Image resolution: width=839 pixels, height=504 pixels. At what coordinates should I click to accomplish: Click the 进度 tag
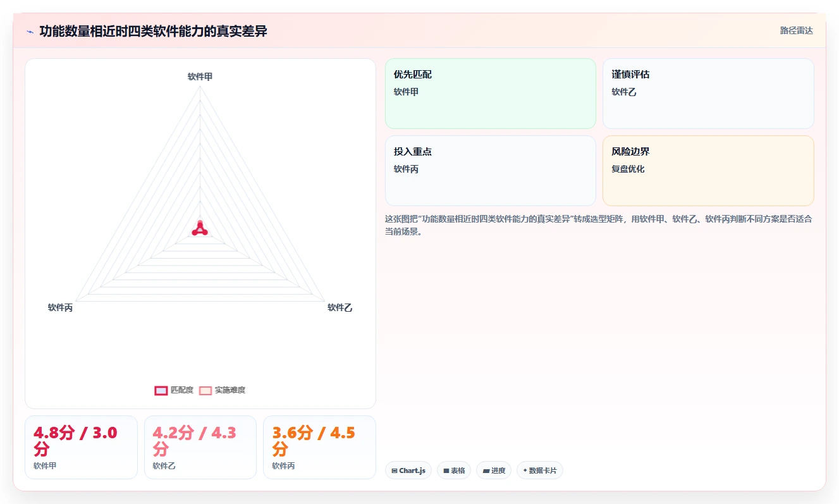click(494, 470)
